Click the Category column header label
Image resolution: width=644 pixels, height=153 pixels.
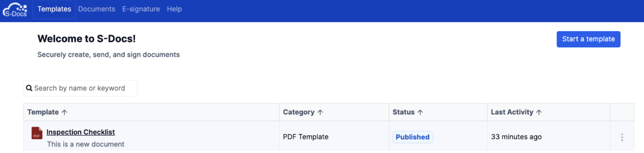299,112
